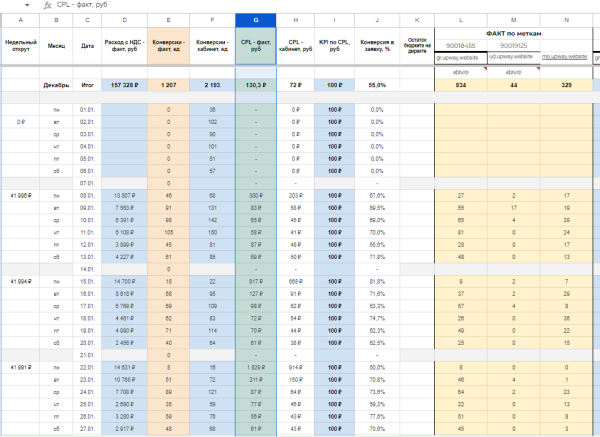Viewport: 600px width, 437px height.
Task: Select total spend cell 157 328 ₽
Action: [x=124, y=86]
